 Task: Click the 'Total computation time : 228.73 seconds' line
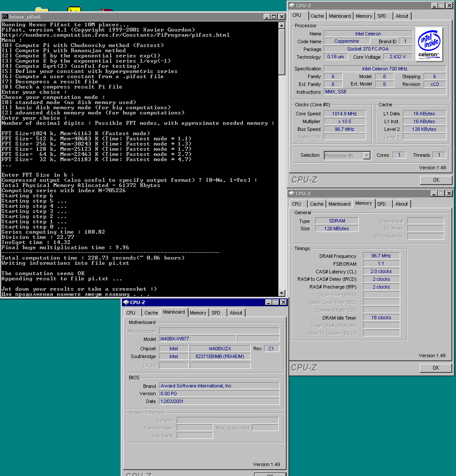pyautogui.click(x=93, y=258)
